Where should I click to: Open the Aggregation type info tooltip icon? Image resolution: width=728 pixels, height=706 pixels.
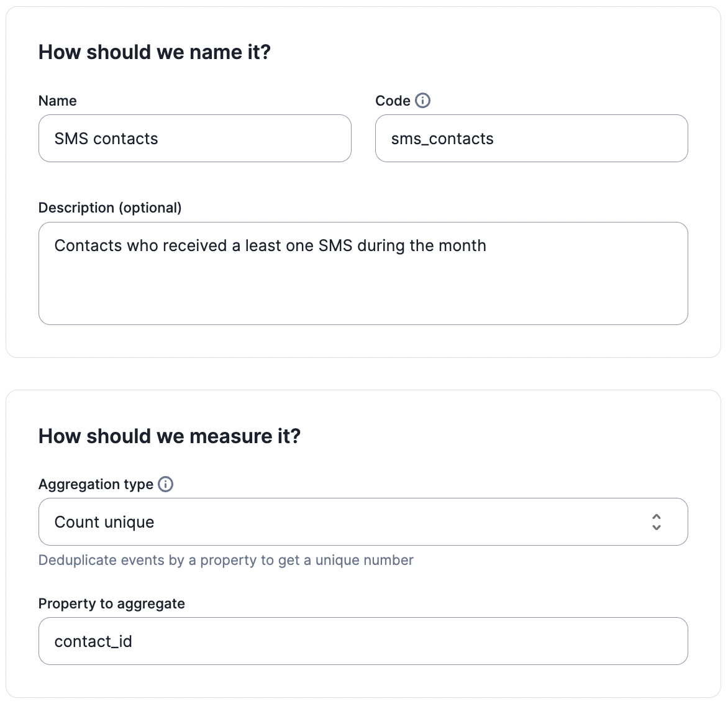tap(165, 484)
